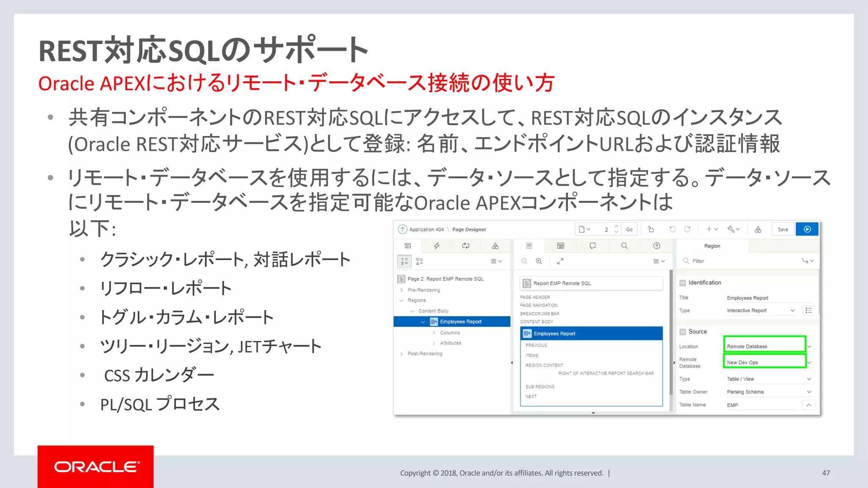
Task: Toggle group by component type button
Action: (419, 261)
